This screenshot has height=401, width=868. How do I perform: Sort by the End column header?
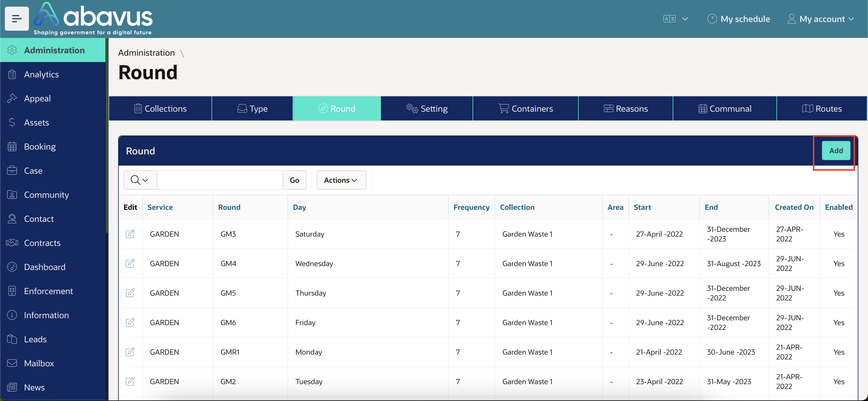[x=711, y=207]
